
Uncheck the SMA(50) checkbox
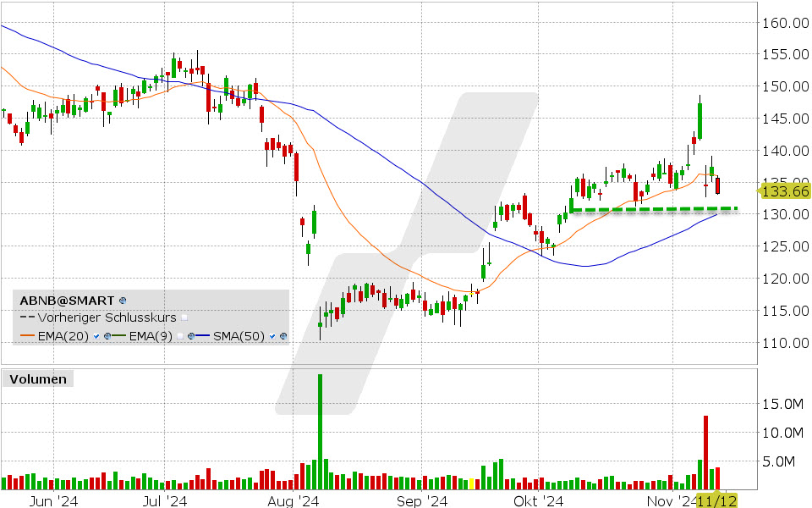(x=272, y=336)
